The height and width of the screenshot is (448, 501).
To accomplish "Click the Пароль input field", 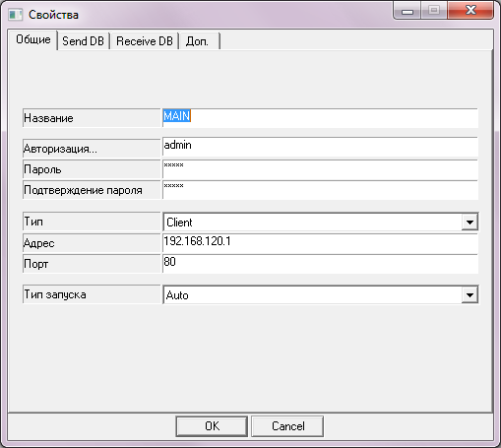I will click(x=320, y=169).
